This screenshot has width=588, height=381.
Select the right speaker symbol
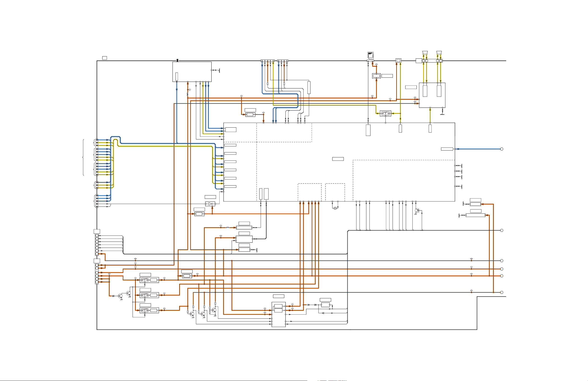(x=439, y=52)
